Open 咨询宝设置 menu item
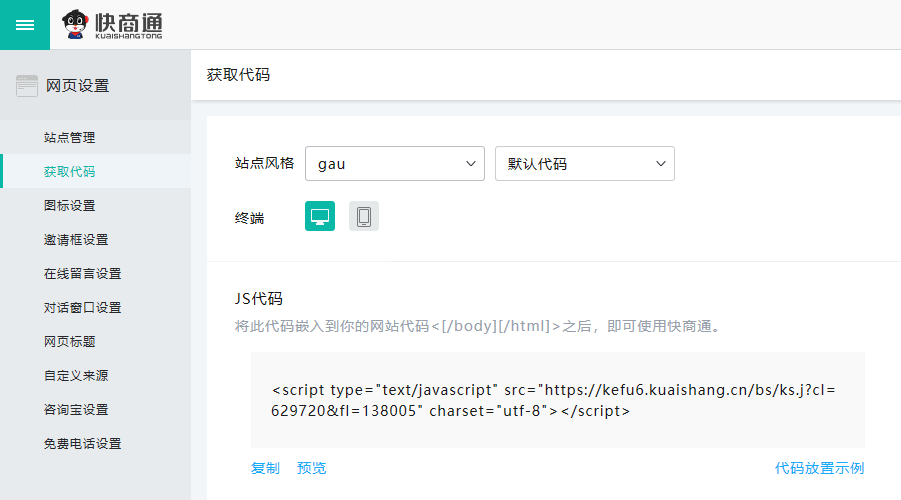Screen dimensions: 901x500 (x=76, y=410)
